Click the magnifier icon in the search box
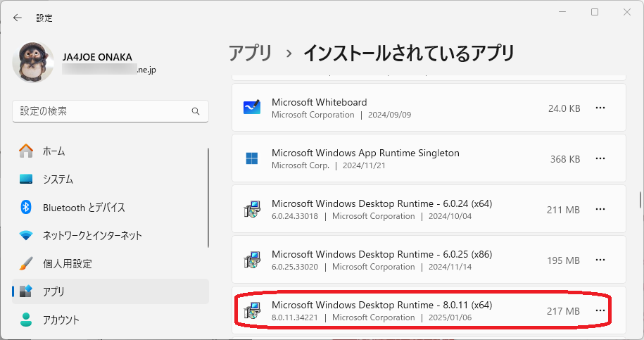Viewport: 644px width, 340px height. pos(196,111)
